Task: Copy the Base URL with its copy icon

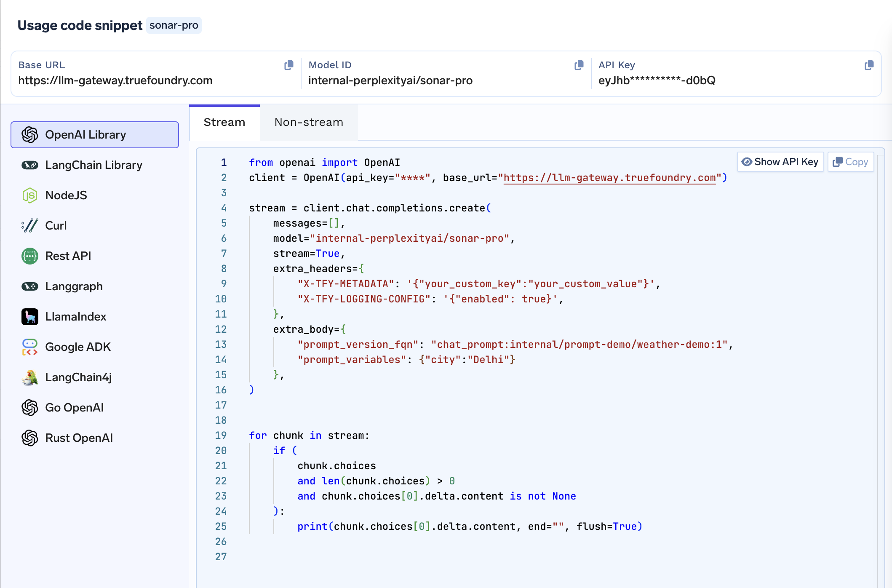Action: [x=289, y=65]
